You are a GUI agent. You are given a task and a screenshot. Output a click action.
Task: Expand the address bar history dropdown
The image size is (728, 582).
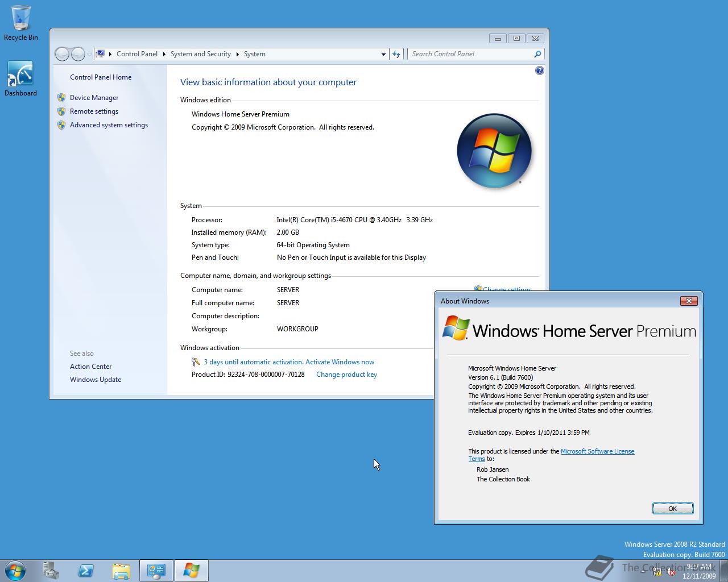pyautogui.click(x=383, y=54)
